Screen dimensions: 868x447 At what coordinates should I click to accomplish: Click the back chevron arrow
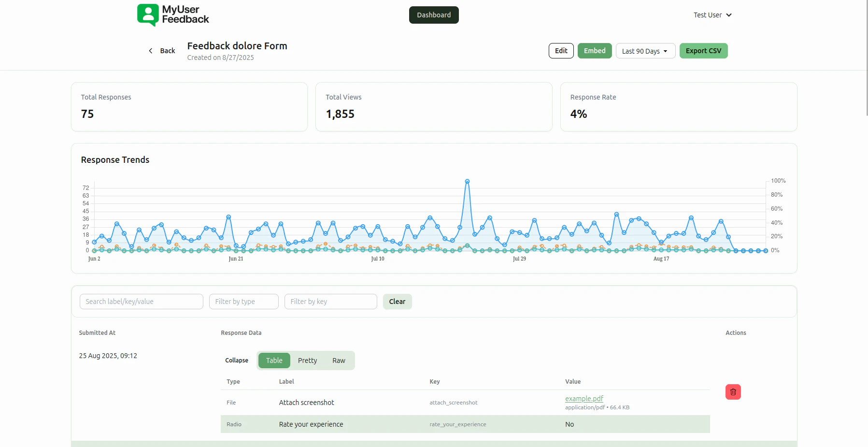(x=150, y=50)
